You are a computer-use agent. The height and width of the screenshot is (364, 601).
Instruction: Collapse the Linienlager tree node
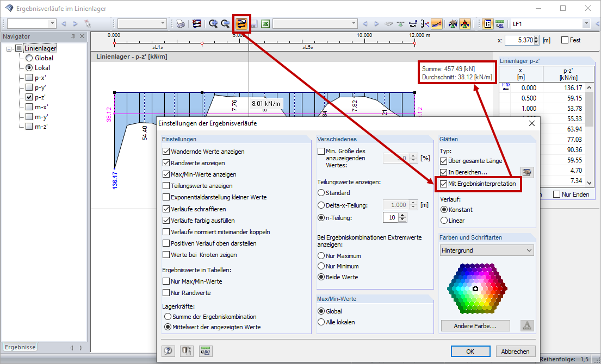[x=9, y=48]
